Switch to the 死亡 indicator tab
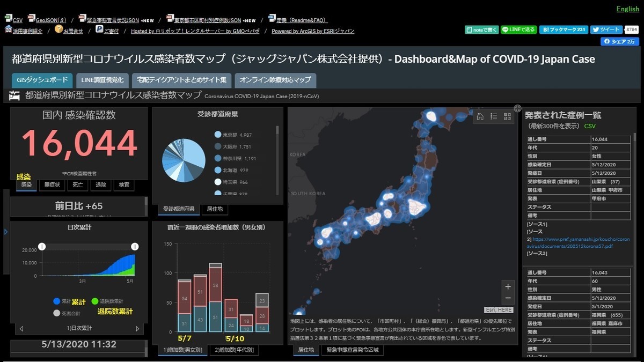Viewport: 644px width, 362px height. pyautogui.click(x=78, y=185)
